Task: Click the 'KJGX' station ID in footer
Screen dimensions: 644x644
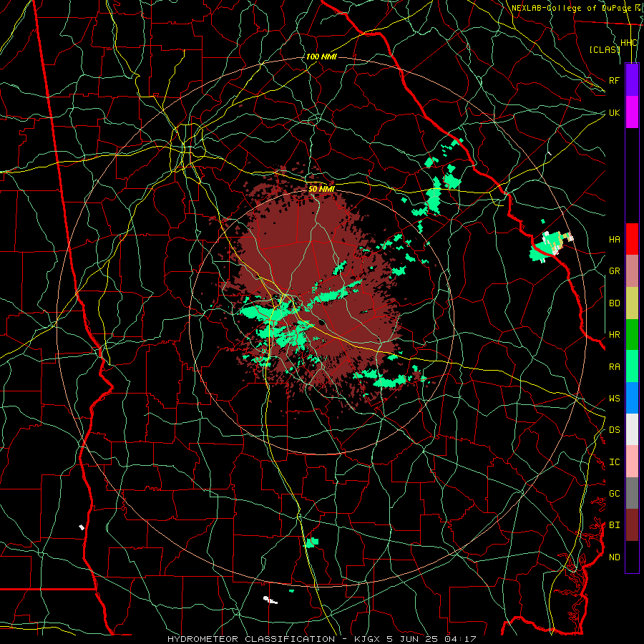Action: click(367, 639)
